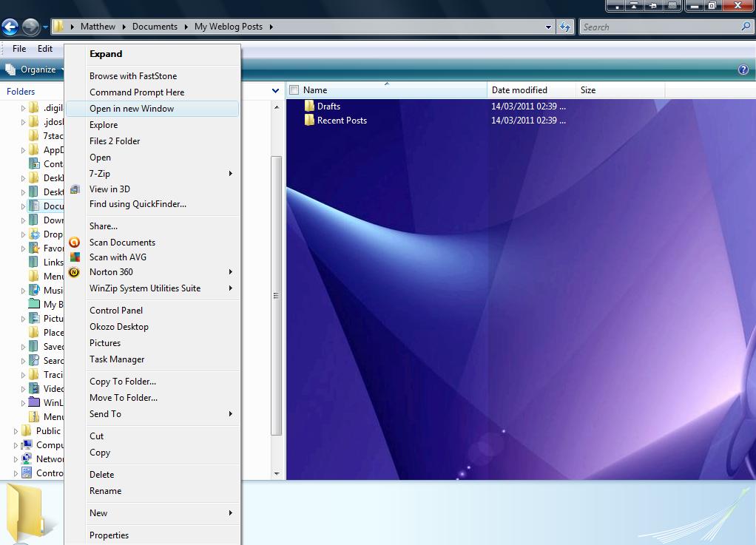Image resolution: width=756 pixels, height=545 pixels.
Task: Check the box beside the Name column header
Action: (x=294, y=89)
